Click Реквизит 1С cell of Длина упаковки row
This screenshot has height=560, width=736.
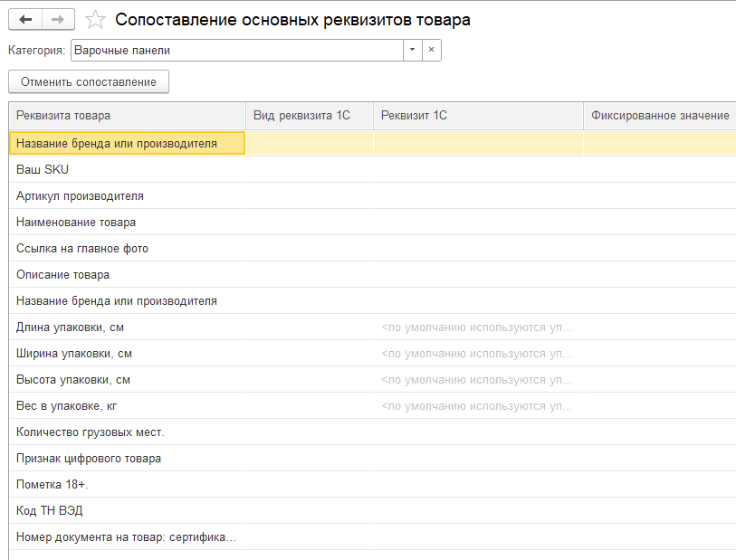pyautogui.click(x=478, y=327)
